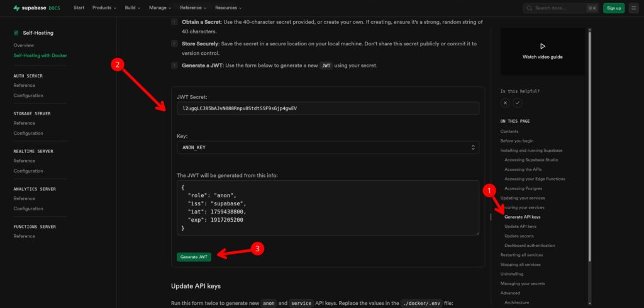Open the Build menu in the top navigation
Viewport: 644px width, 308px height.
(x=133, y=8)
